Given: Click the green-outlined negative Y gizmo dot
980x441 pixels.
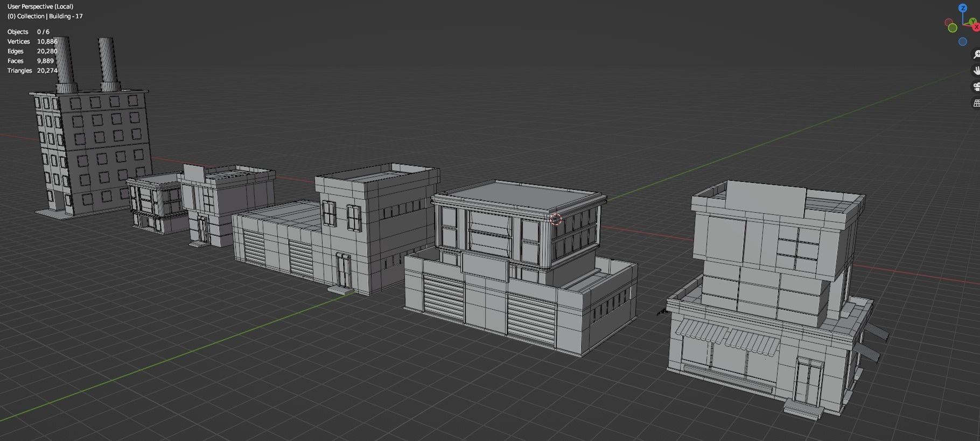Looking at the screenshot, I should point(953,27).
